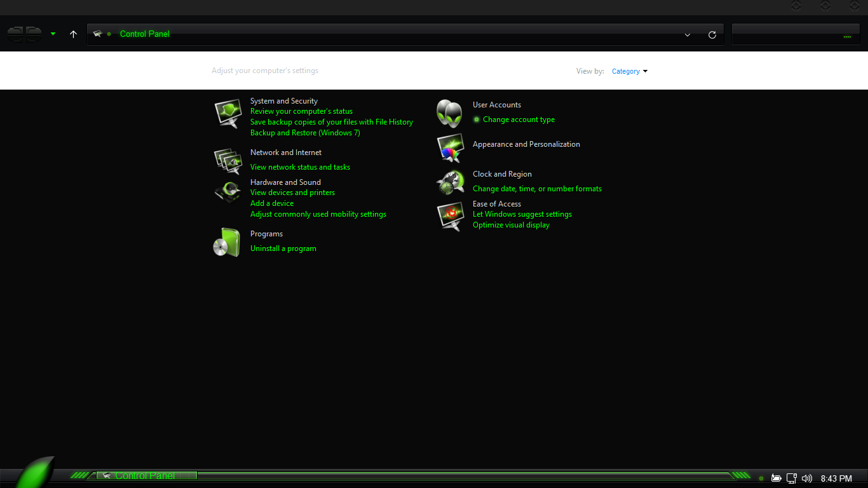Open Ease of Access heading
This screenshot has width=868, height=488.
tap(497, 204)
